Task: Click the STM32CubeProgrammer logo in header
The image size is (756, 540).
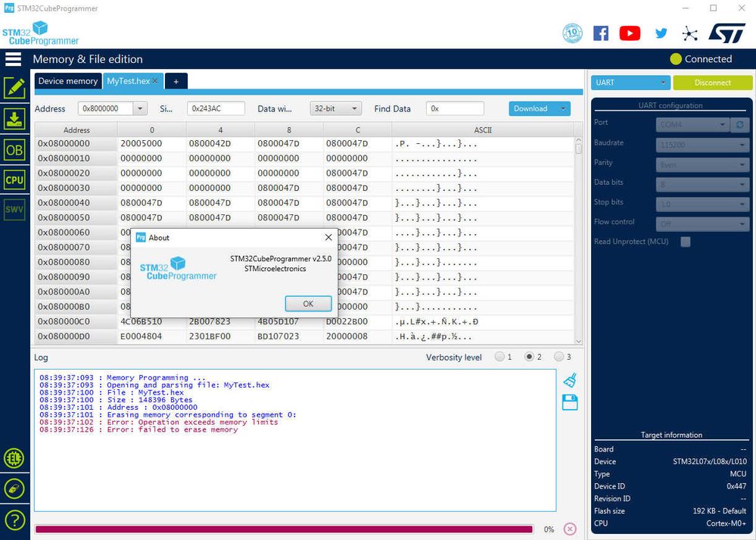Action: 41,33
